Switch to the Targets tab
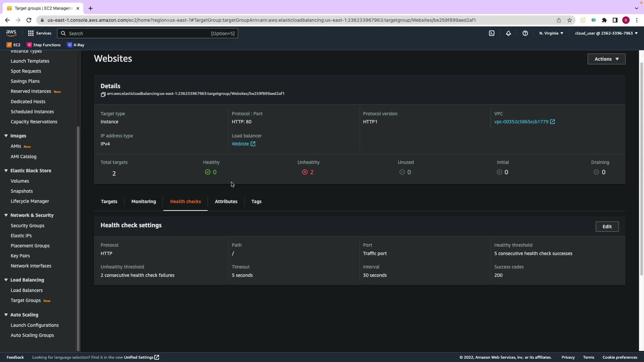Image resolution: width=644 pixels, height=362 pixels. point(109,201)
